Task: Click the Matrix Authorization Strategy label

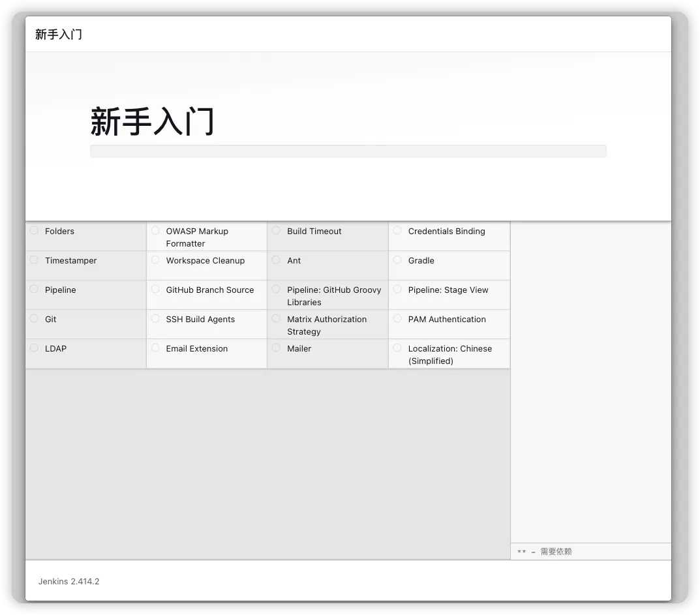Action: coord(327,325)
